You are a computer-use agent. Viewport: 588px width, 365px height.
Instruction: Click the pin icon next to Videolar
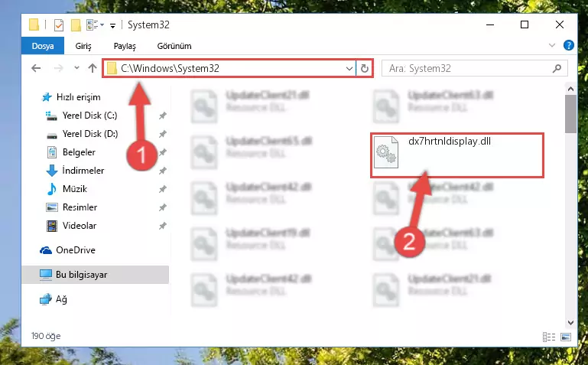162,226
